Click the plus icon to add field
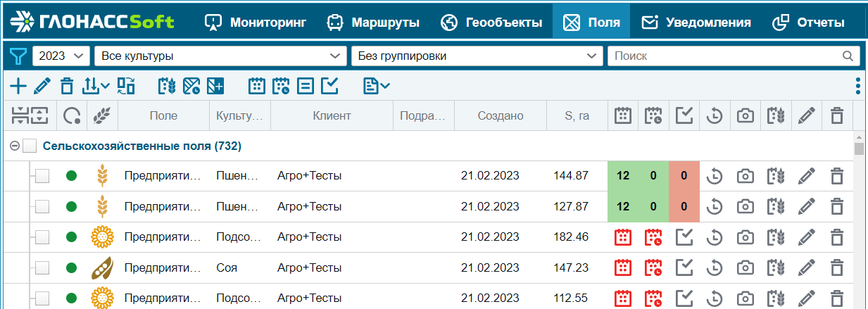 [18, 87]
